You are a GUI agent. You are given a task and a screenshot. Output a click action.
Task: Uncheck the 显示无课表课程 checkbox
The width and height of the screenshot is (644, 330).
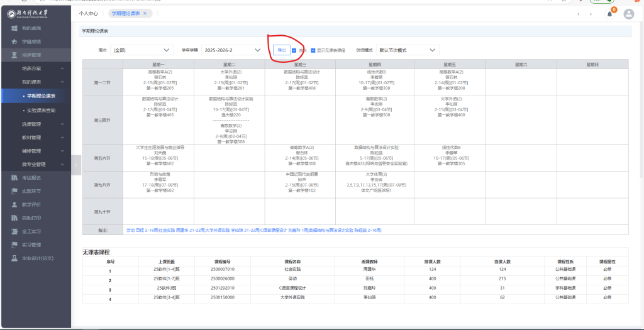tap(313, 50)
